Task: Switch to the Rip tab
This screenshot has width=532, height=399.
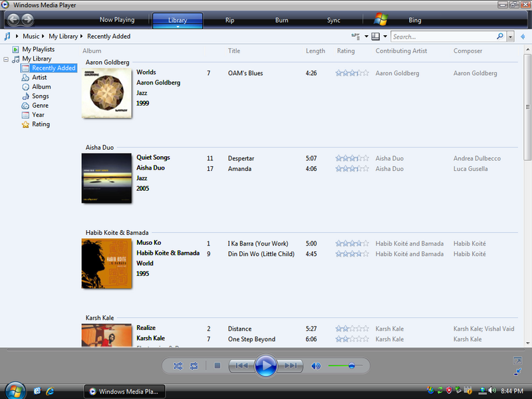Action: (x=229, y=20)
